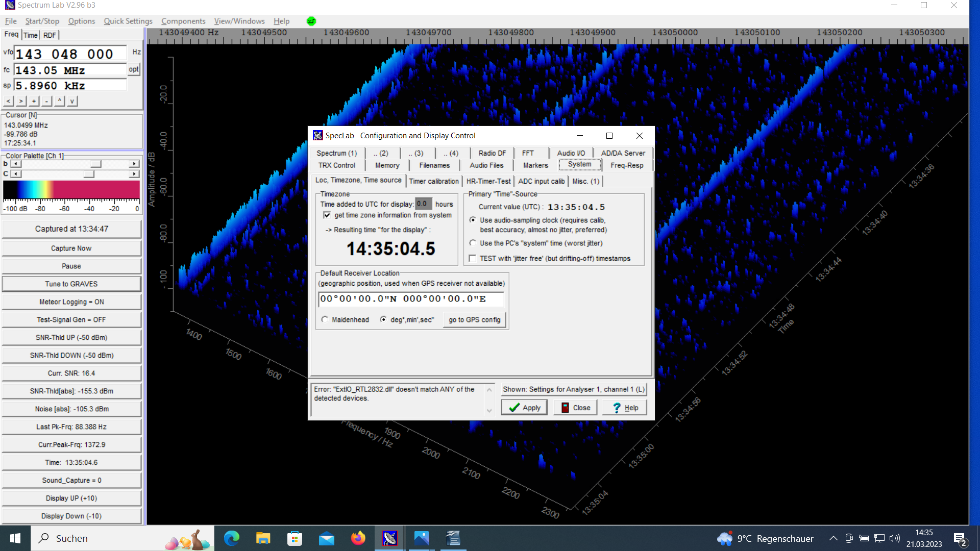Viewport: 980px width, 551px height.
Task: Click the brightness (b) slider thumb
Action: (x=96, y=164)
